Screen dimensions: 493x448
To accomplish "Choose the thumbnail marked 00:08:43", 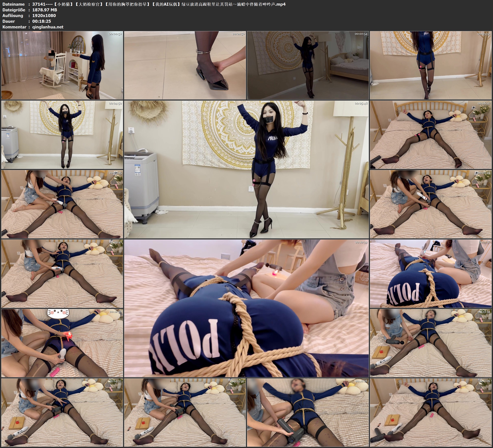I will coord(431,204).
